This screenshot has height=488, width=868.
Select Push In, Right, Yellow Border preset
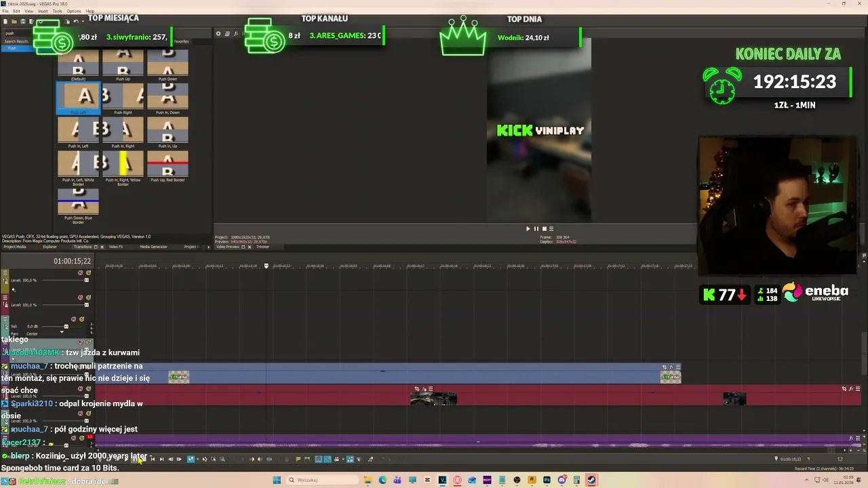click(123, 168)
